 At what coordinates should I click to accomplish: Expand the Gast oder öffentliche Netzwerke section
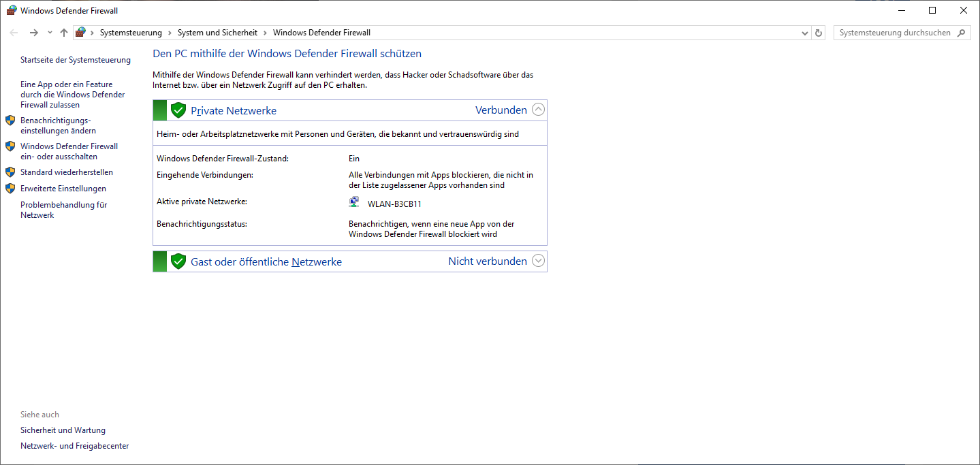[538, 261]
